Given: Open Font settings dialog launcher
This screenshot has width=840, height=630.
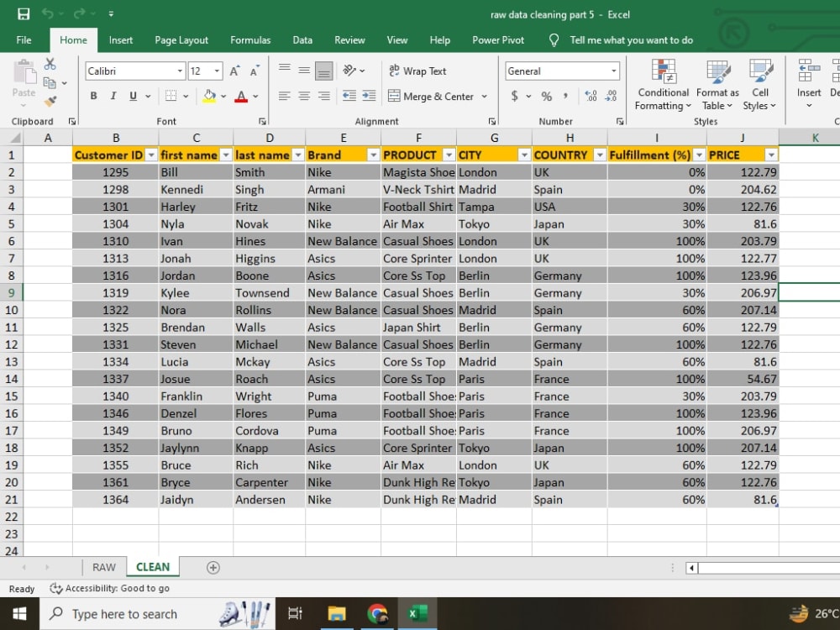Looking at the screenshot, I should [x=262, y=122].
